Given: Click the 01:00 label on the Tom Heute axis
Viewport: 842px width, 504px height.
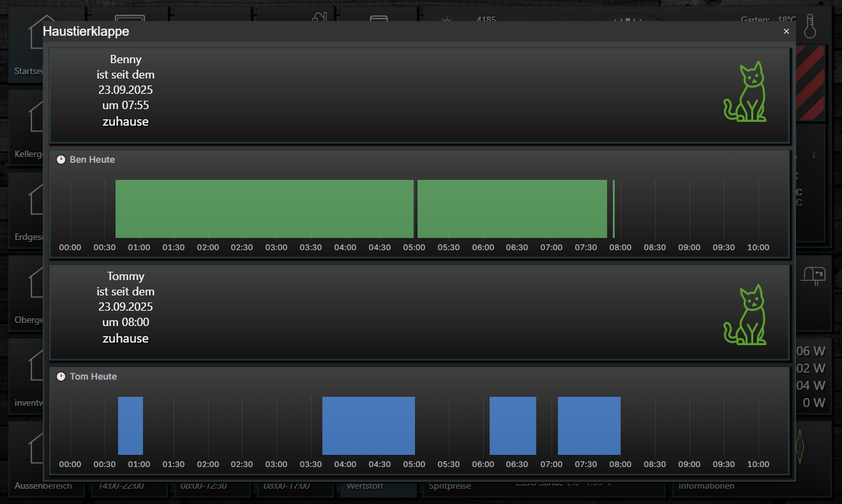Looking at the screenshot, I should click(139, 464).
